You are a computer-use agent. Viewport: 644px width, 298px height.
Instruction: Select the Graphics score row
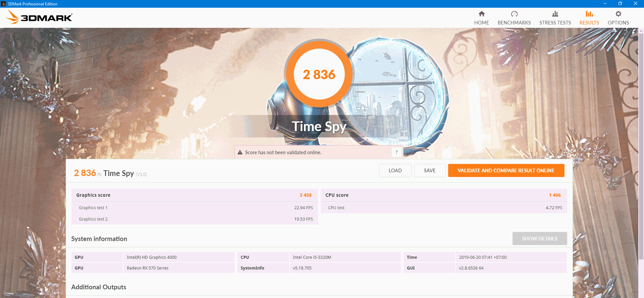194,195
